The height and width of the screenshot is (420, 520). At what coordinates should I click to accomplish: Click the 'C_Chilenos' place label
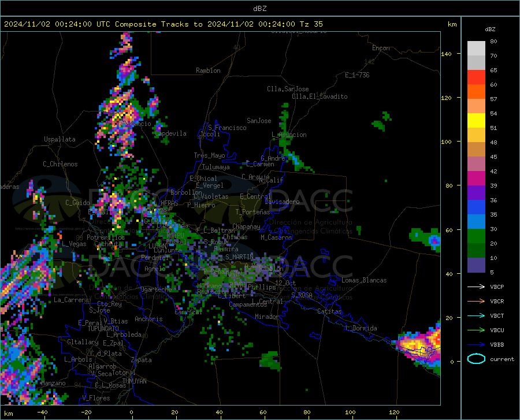tap(60, 164)
